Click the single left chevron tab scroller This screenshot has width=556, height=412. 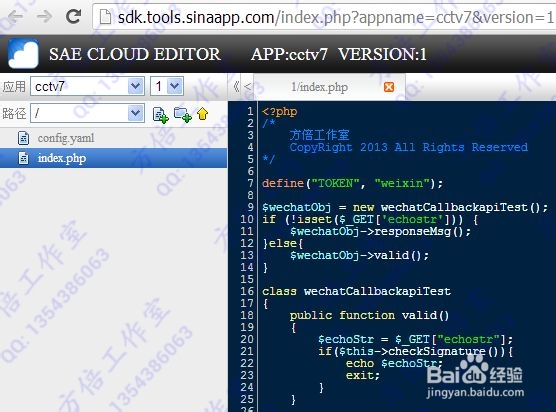click(248, 86)
